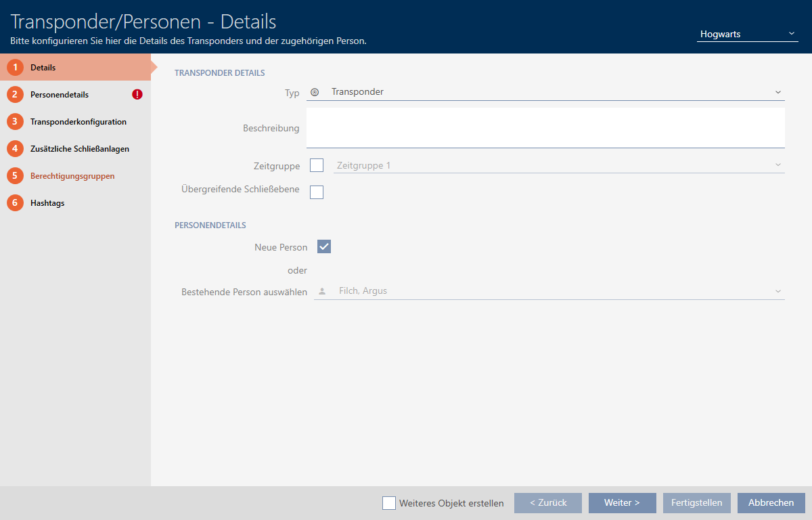Click the step 4 circle icon
Screen dimensions: 812x520
(15, 149)
